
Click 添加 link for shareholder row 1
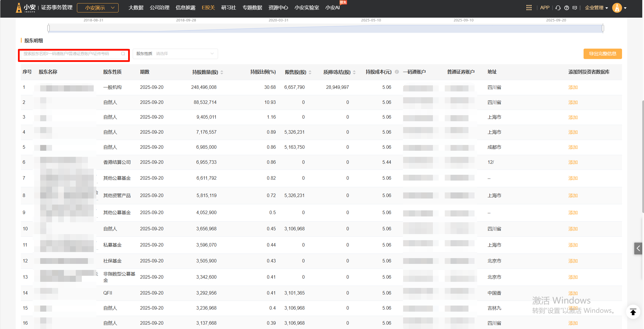click(573, 87)
